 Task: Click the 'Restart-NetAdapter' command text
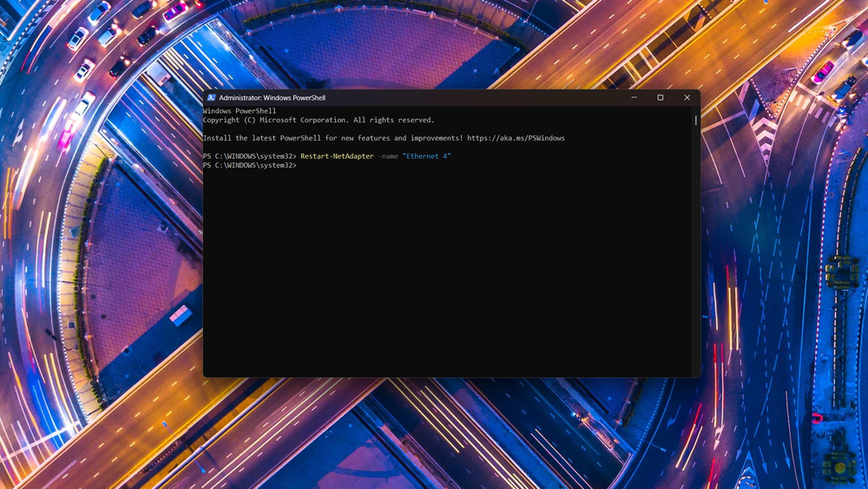point(337,156)
